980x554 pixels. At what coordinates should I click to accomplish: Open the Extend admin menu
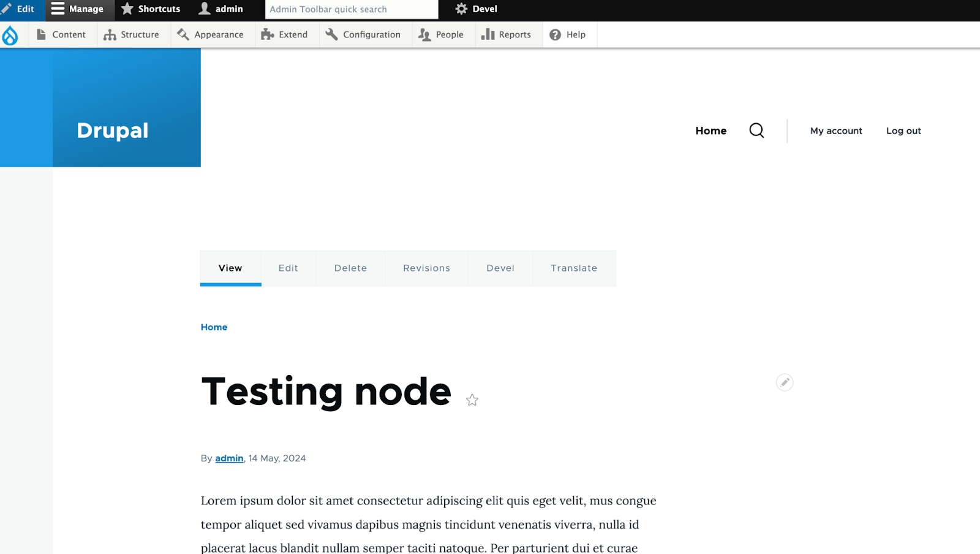[x=285, y=35]
